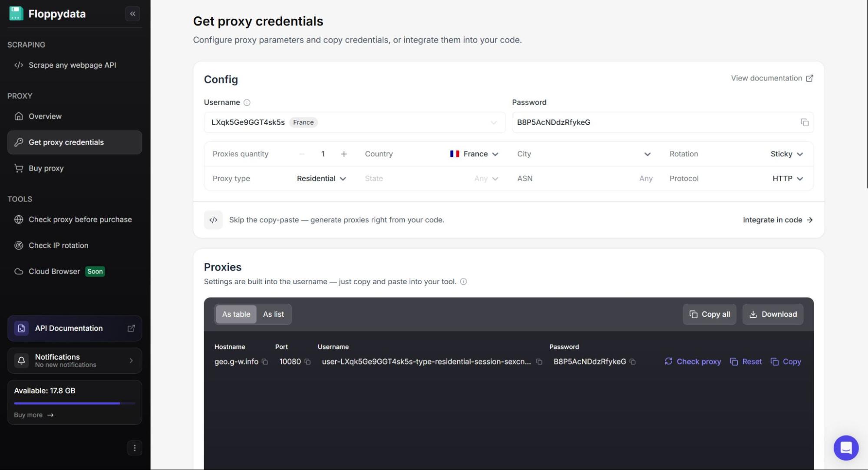
Task: Click the France flag icon in Country
Action: point(455,154)
